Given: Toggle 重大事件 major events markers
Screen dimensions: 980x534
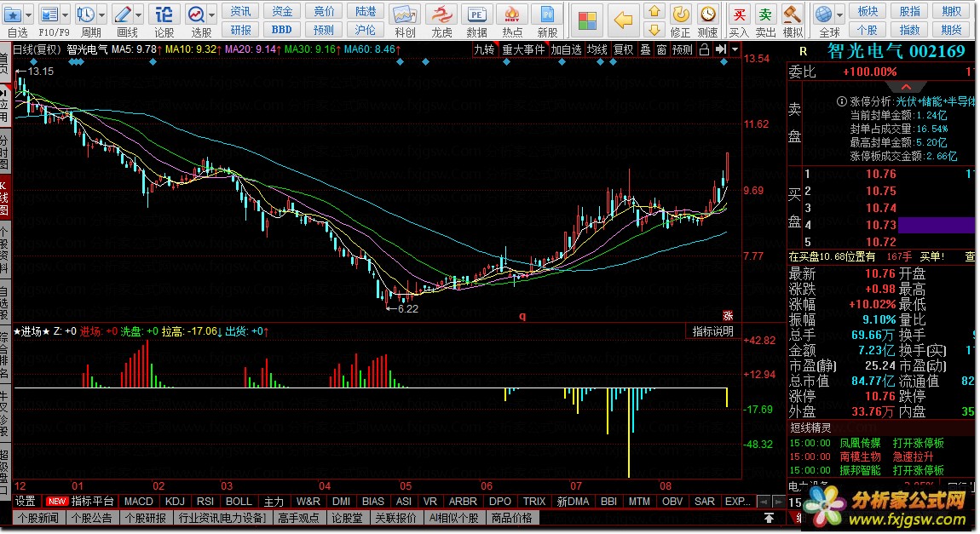Looking at the screenshot, I should (523, 49).
